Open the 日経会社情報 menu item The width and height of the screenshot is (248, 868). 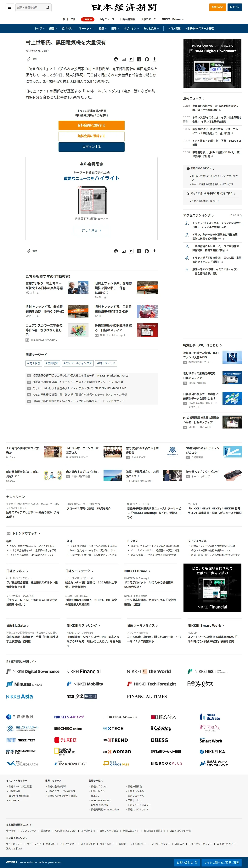(x=128, y=19)
